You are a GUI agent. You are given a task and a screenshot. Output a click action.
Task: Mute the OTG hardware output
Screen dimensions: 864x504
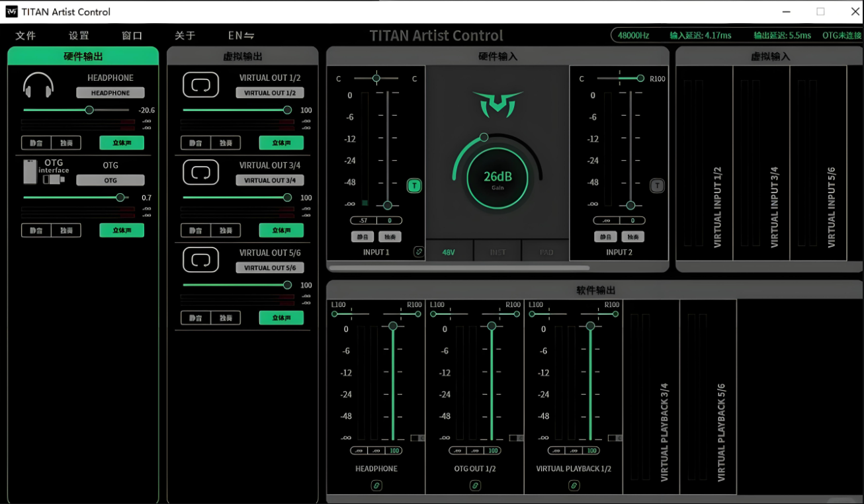[x=36, y=230]
